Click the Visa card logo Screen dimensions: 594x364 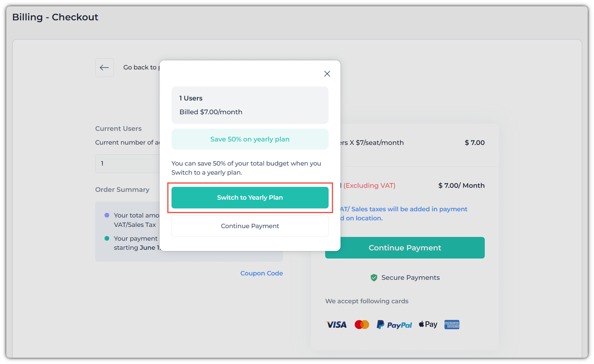tap(336, 325)
